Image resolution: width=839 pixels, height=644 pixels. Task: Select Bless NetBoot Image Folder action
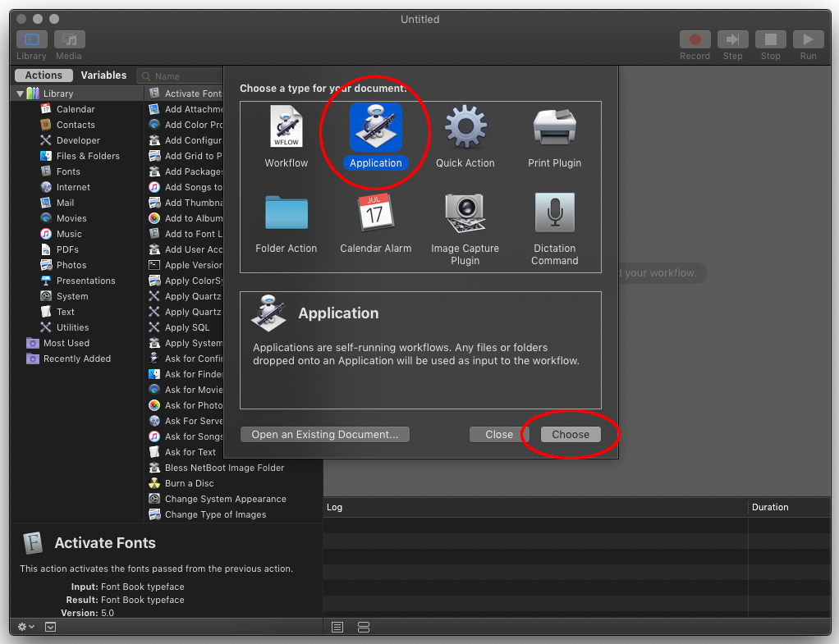point(224,468)
